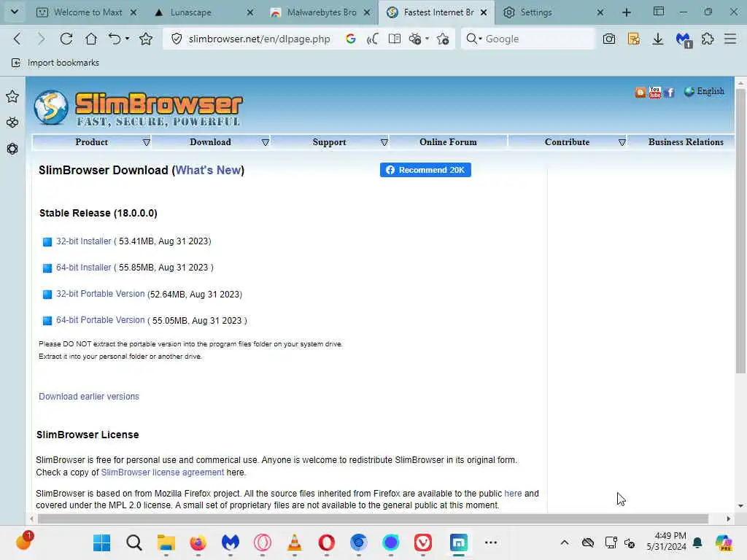Open the Online Forum page
747x560 pixels.
pyautogui.click(x=448, y=142)
